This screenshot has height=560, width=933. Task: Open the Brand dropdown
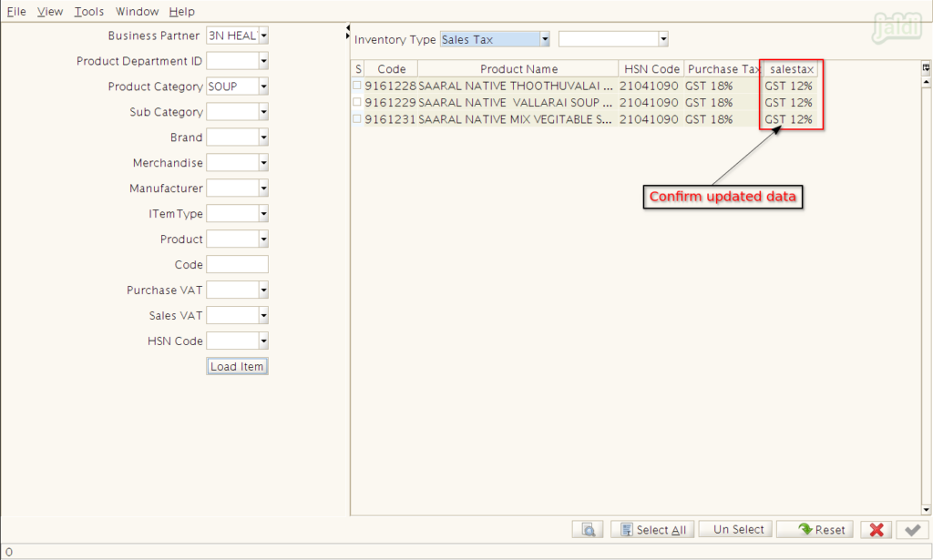coord(263,137)
